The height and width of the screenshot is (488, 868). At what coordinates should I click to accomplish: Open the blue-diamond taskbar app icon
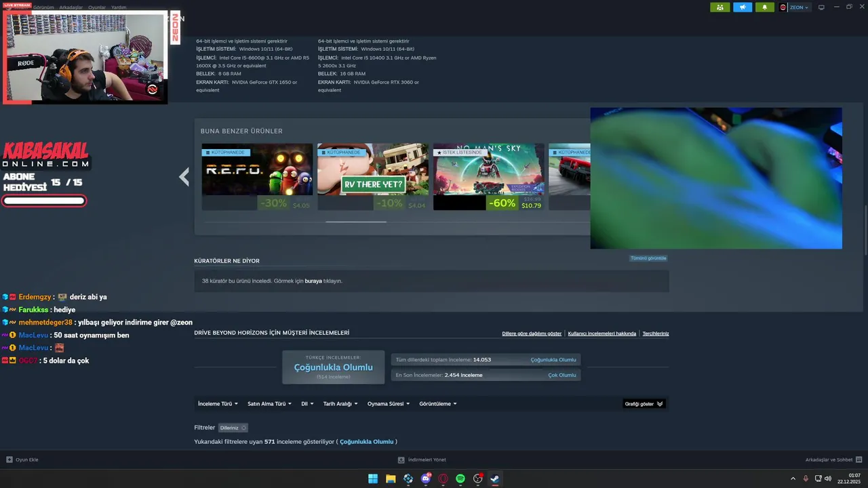click(x=408, y=479)
